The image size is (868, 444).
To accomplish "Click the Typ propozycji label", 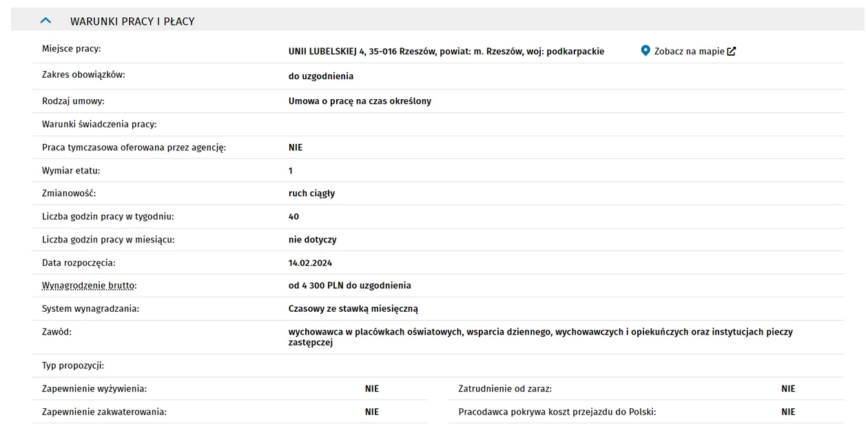I will (x=73, y=366).
